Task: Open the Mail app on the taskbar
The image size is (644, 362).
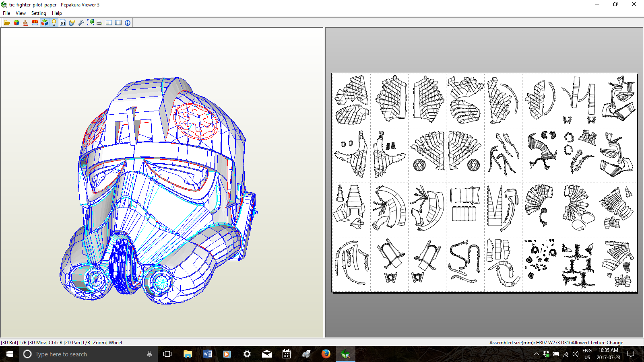Action: [x=266, y=354]
